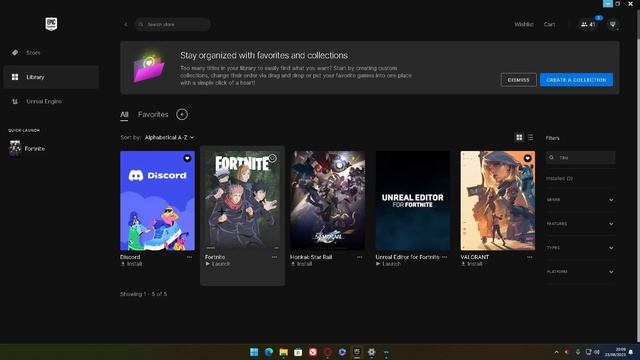Open Unreal Editor for Fortnite options menu
This screenshot has height=360, width=640.
pos(444,257)
